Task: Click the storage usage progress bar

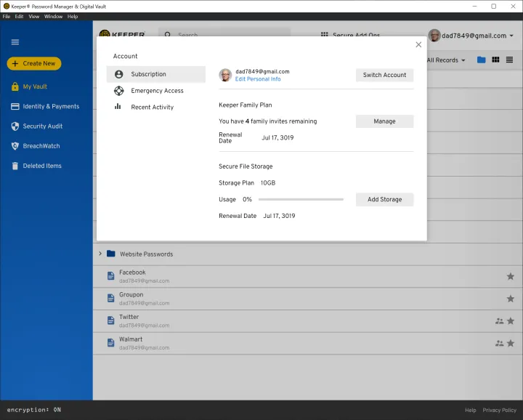Action: click(x=301, y=199)
